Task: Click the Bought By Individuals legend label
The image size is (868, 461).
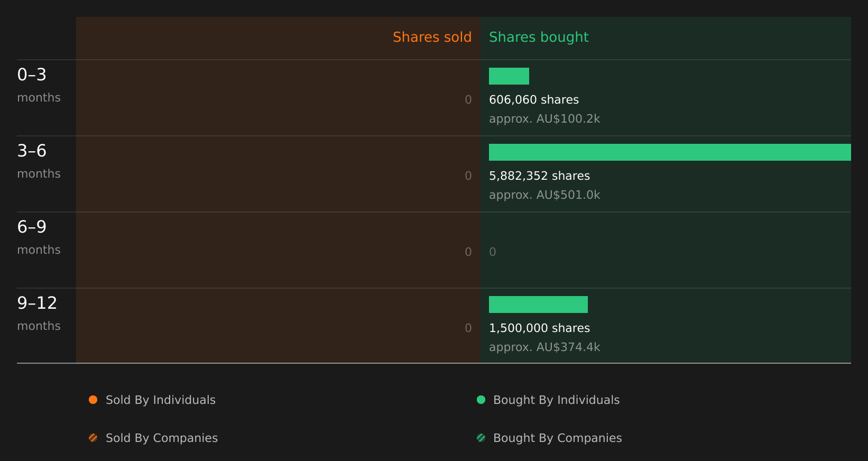Action: click(x=556, y=400)
